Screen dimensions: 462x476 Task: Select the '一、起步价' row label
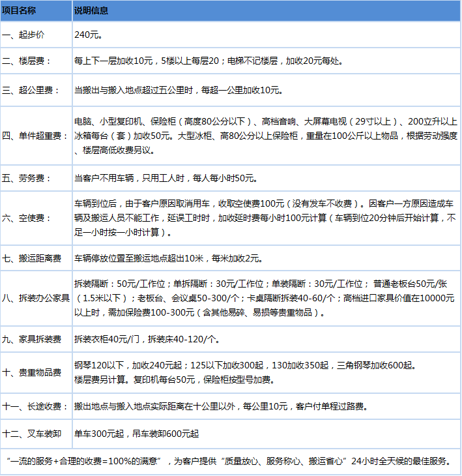(x=23, y=35)
